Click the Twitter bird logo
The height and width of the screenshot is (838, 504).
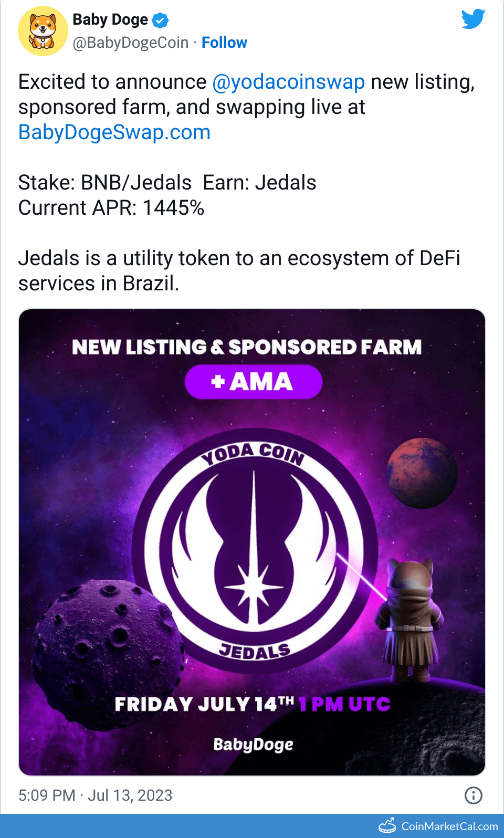473,19
